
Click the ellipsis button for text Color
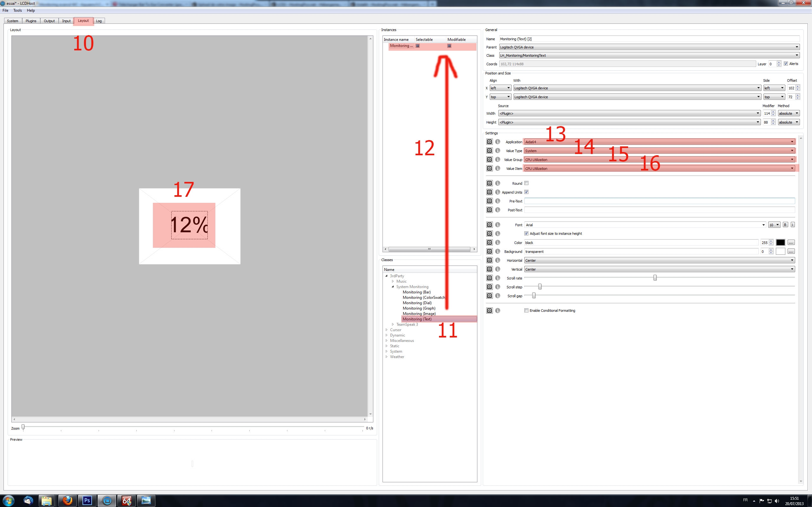[x=791, y=242]
